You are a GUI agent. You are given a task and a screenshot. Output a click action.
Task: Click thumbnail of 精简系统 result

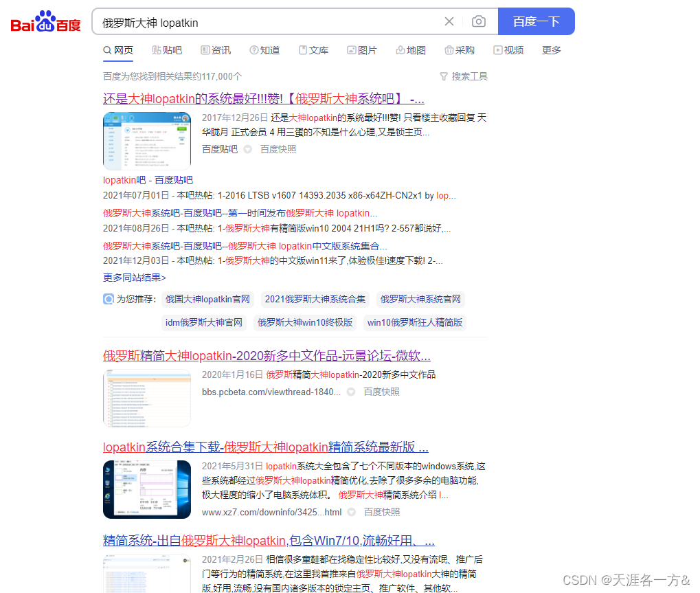[147, 574]
